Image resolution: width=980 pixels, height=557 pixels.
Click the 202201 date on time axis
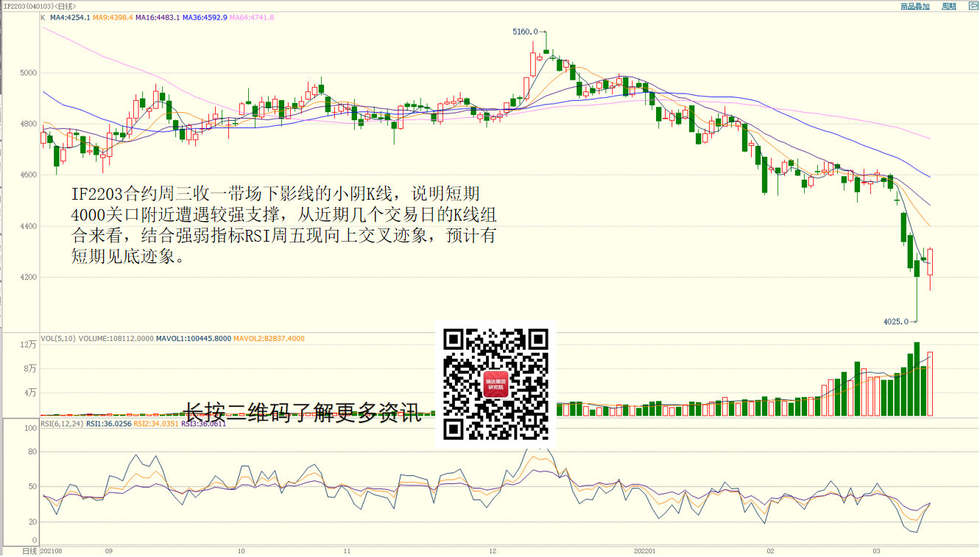(645, 551)
